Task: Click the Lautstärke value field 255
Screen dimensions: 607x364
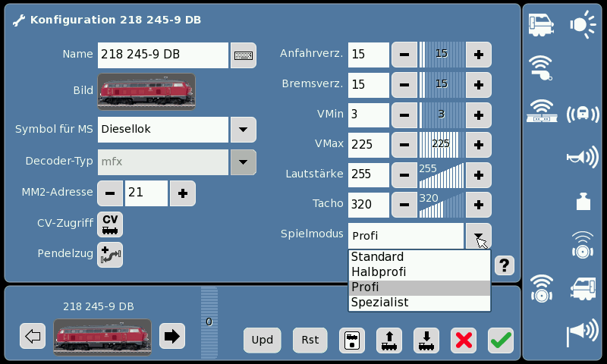Action: click(369, 175)
